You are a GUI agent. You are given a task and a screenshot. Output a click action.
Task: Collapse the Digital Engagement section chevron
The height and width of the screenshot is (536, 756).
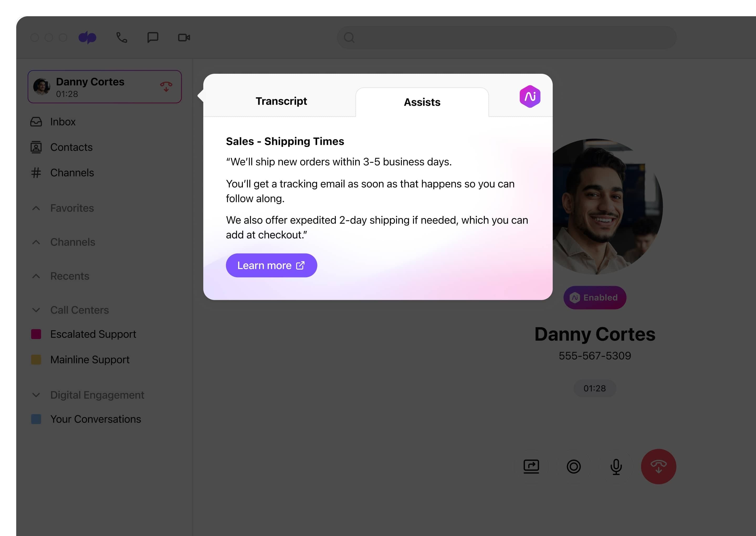tap(36, 395)
